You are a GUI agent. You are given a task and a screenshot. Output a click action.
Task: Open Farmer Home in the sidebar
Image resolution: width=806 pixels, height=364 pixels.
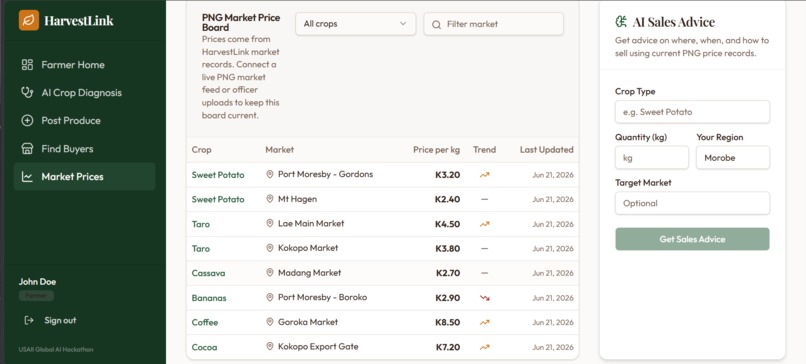tap(84, 65)
